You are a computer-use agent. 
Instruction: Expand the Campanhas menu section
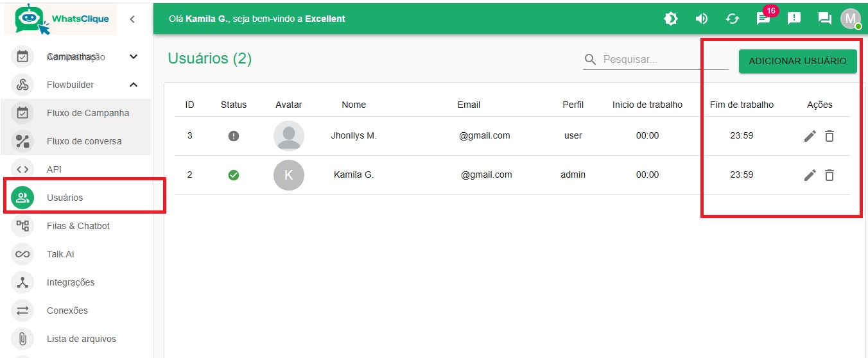134,56
